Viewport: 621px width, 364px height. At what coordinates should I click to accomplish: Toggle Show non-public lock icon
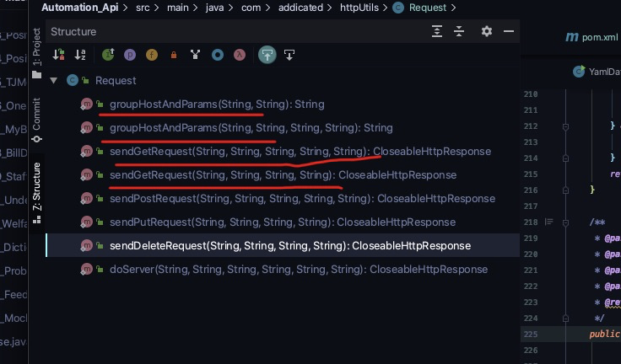pyautogui.click(x=174, y=55)
